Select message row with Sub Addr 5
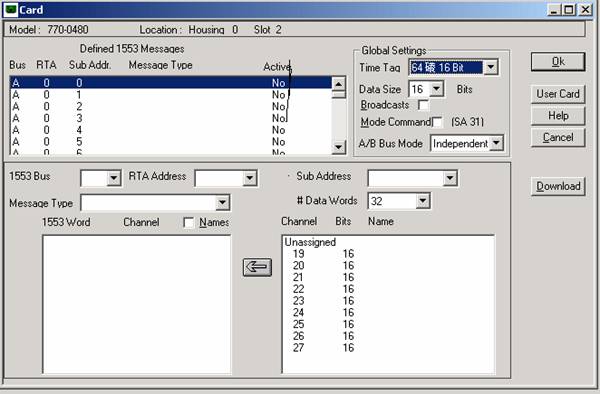Image resolution: width=600 pixels, height=394 pixels. pos(171,142)
